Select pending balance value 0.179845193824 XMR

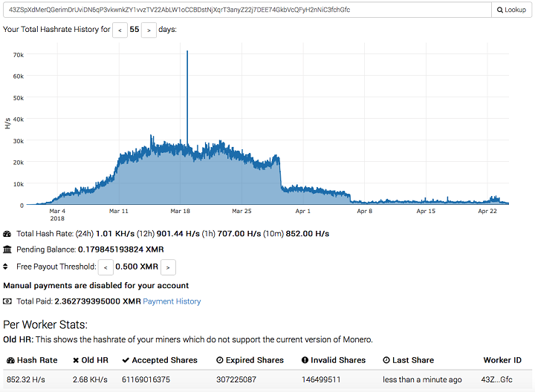(121, 249)
